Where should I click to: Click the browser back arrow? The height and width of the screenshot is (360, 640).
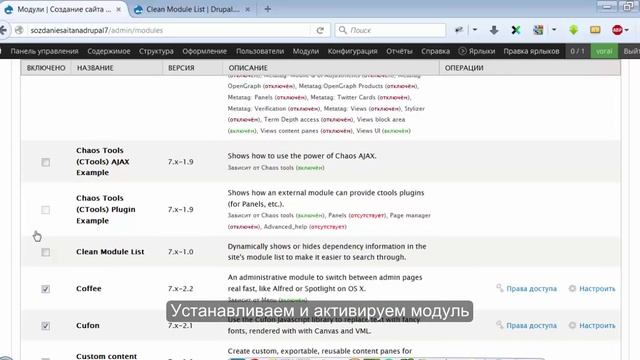click(3, 30)
